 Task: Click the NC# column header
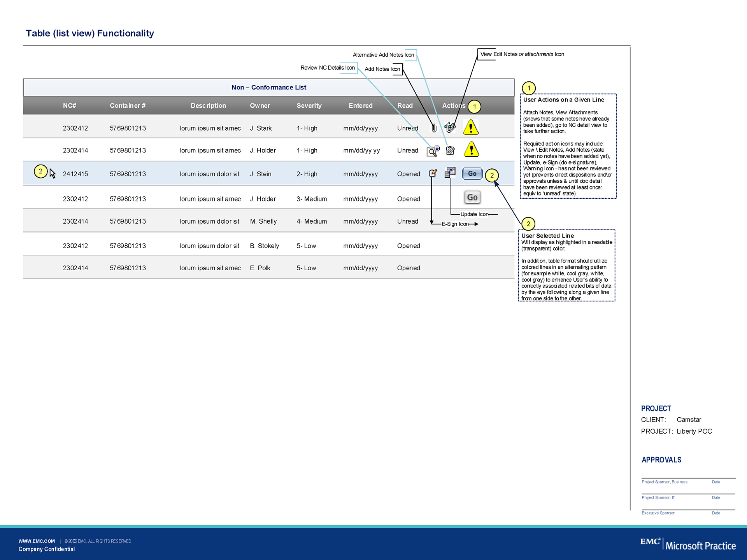point(69,106)
